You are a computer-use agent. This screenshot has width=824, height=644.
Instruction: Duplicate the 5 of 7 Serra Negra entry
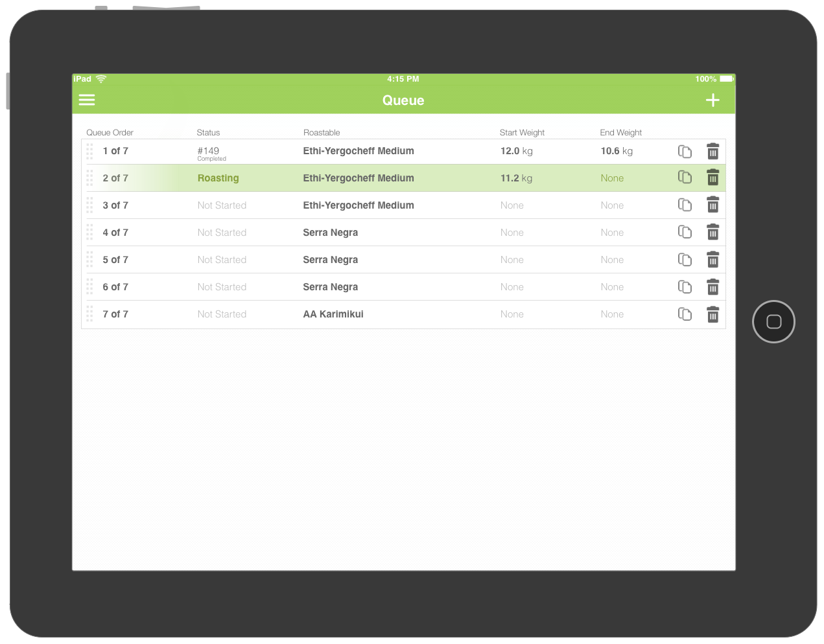point(685,259)
